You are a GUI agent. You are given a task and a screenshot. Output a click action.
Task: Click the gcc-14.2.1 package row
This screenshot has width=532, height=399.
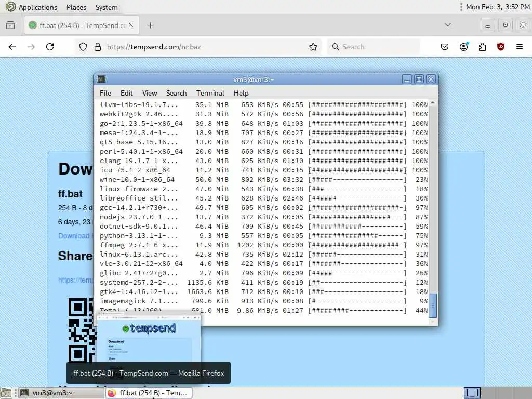263,208
